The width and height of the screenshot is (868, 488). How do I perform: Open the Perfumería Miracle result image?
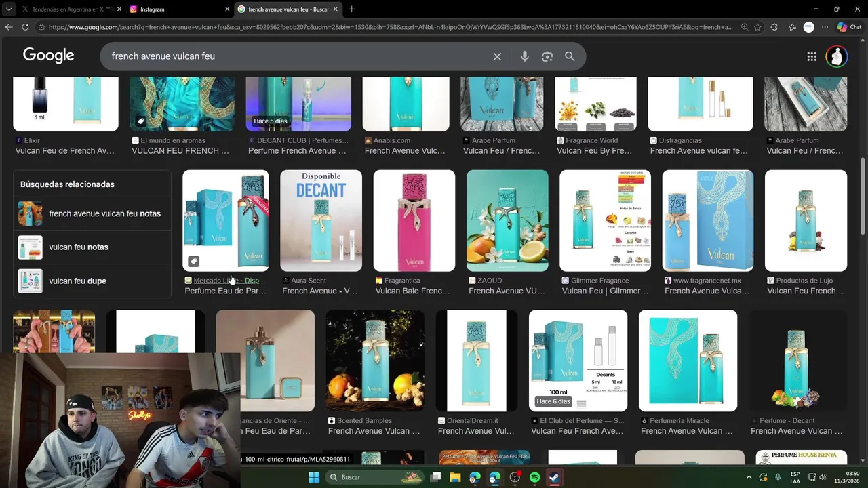point(688,361)
